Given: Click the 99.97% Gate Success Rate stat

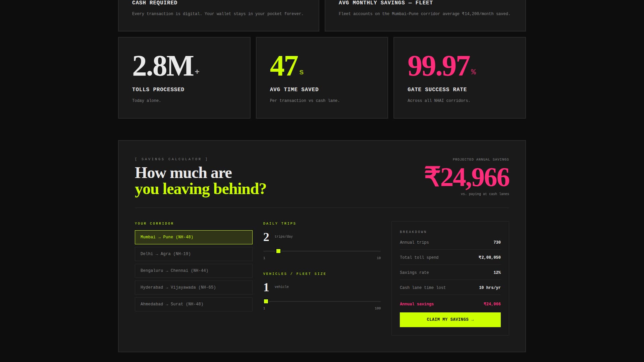Looking at the screenshot, I should (x=460, y=77).
